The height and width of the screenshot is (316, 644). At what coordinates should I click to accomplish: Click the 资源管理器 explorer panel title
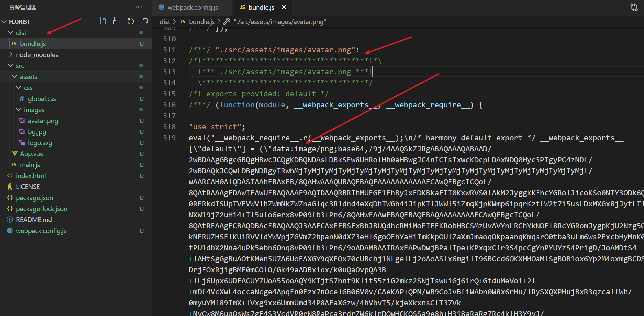click(23, 7)
